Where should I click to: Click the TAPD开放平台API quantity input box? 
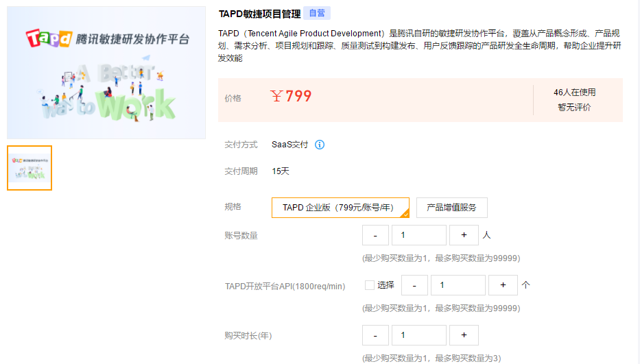coord(458,285)
